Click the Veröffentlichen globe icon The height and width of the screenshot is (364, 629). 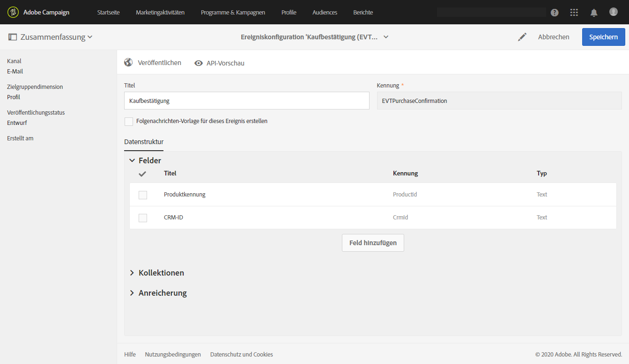tap(128, 63)
